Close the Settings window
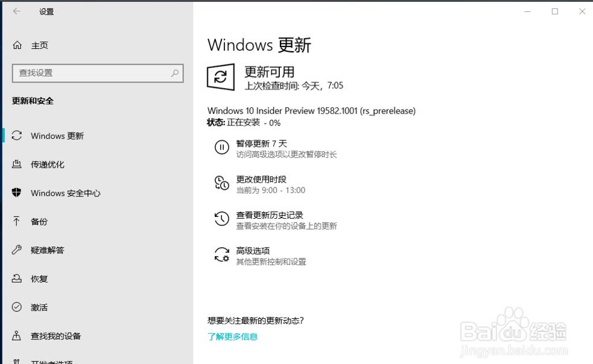This screenshot has width=593, height=364. (x=582, y=11)
